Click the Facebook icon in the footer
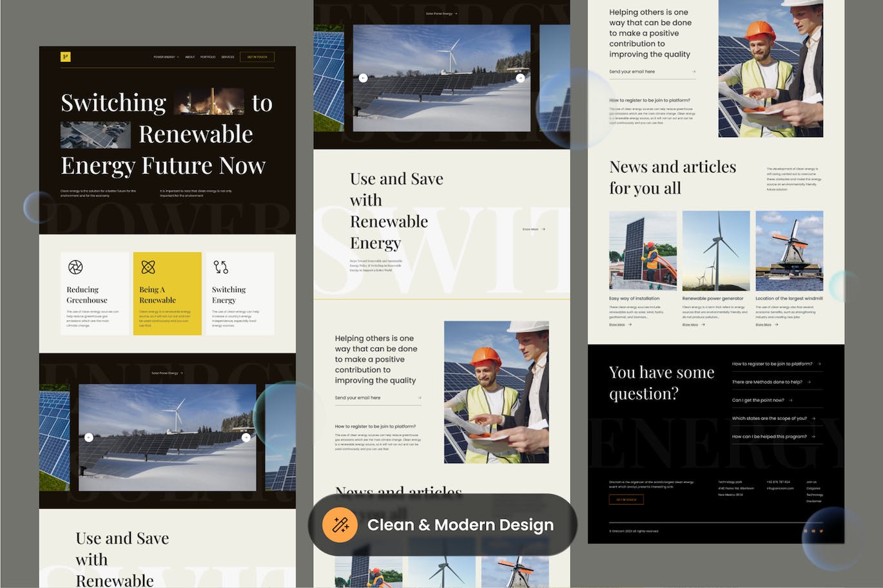This screenshot has height=588, width=883. click(806, 531)
